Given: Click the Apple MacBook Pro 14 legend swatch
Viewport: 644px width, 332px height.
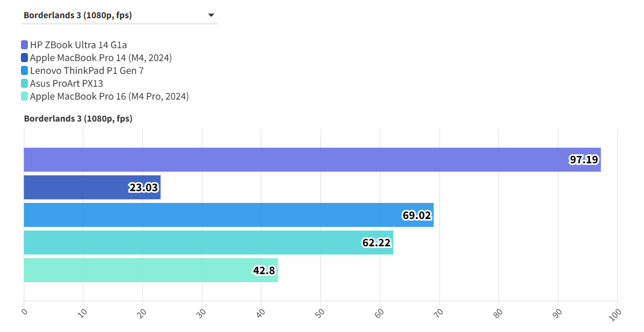Looking at the screenshot, I should pyautogui.click(x=25, y=58).
